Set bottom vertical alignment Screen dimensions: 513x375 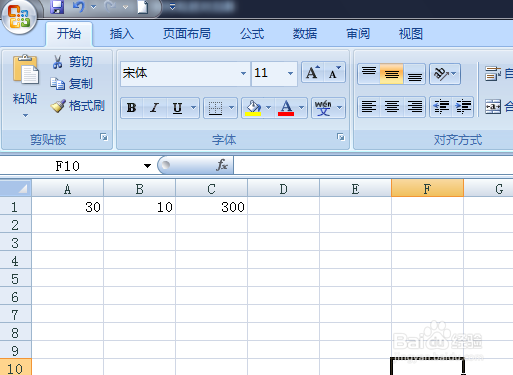coord(414,74)
